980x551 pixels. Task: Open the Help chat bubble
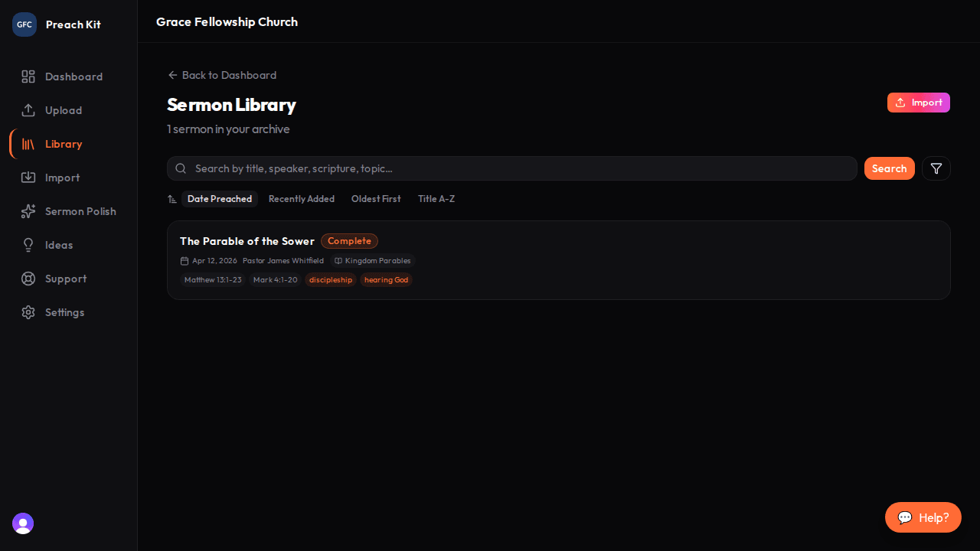pos(923,517)
